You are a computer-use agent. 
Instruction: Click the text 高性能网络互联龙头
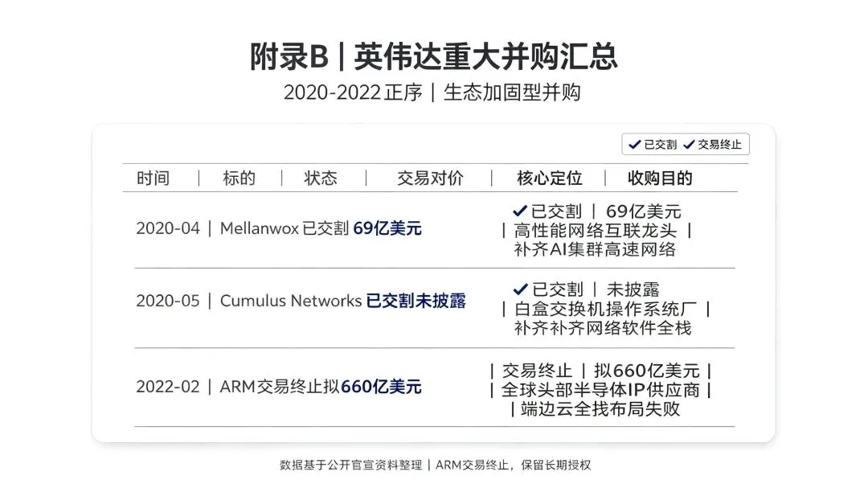pos(596,231)
